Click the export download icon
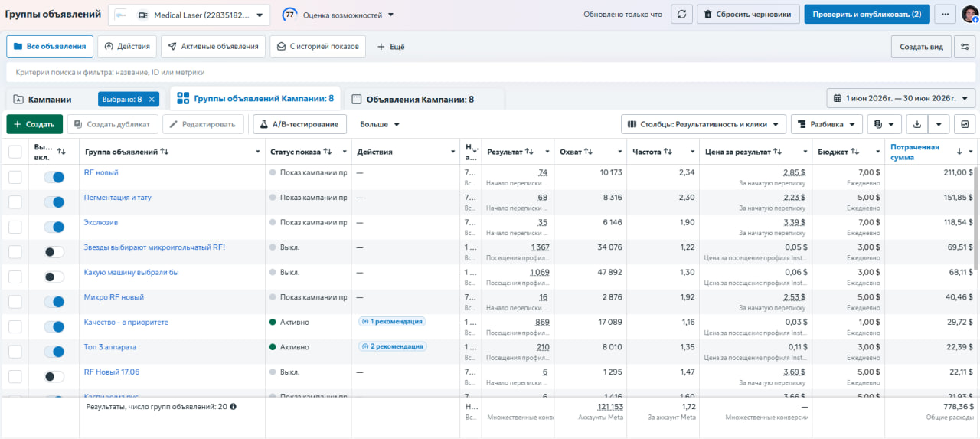The width and height of the screenshot is (980, 439). click(x=917, y=124)
